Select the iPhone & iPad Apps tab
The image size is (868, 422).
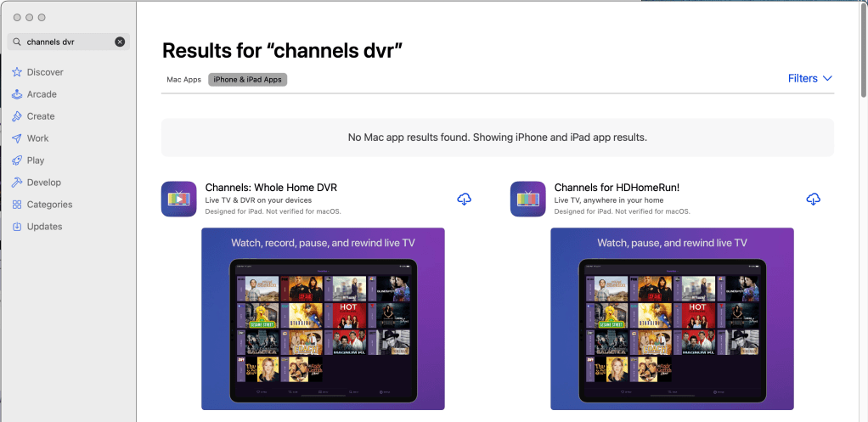pyautogui.click(x=248, y=80)
